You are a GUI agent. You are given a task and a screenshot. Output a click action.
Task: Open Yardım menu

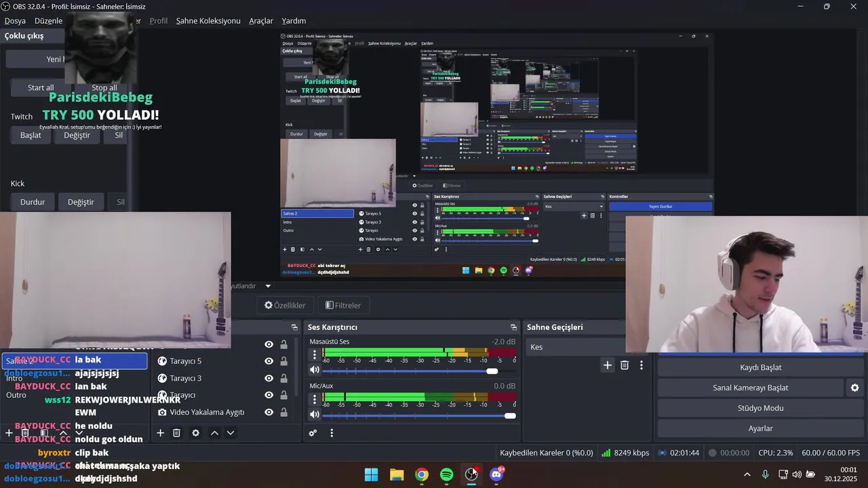pos(294,21)
